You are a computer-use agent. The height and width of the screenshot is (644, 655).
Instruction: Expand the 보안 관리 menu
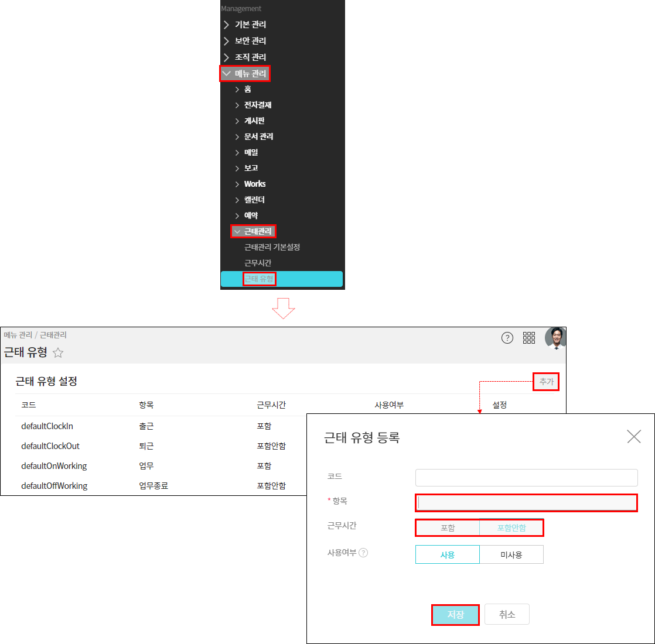click(x=250, y=41)
